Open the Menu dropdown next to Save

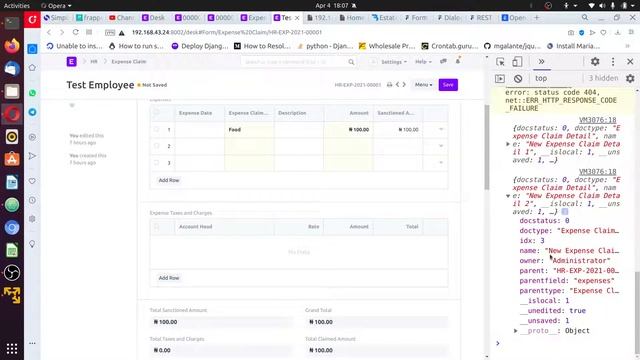423,85
